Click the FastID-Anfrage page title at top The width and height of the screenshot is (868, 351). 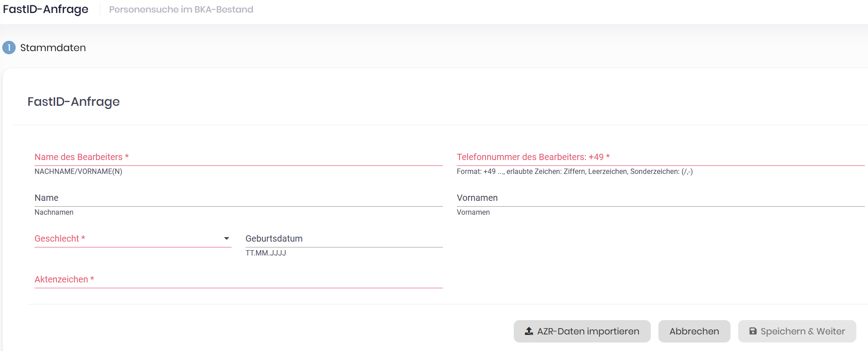[x=46, y=9]
